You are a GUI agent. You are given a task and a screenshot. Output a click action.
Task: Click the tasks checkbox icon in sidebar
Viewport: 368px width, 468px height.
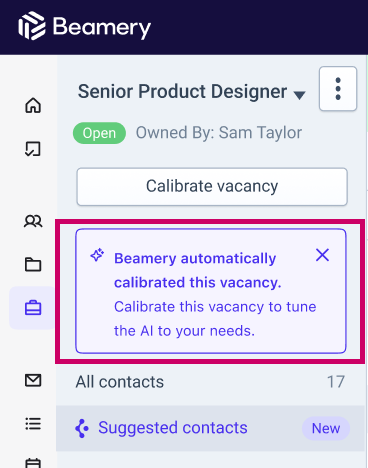tap(33, 149)
